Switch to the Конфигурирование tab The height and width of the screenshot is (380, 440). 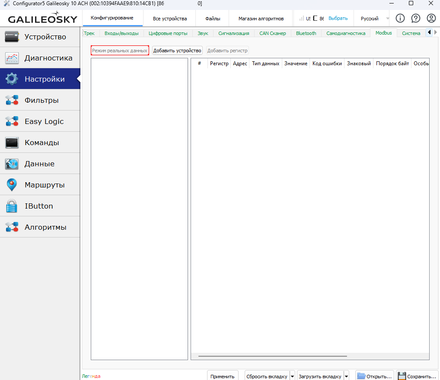pyautogui.click(x=112, y=18)
